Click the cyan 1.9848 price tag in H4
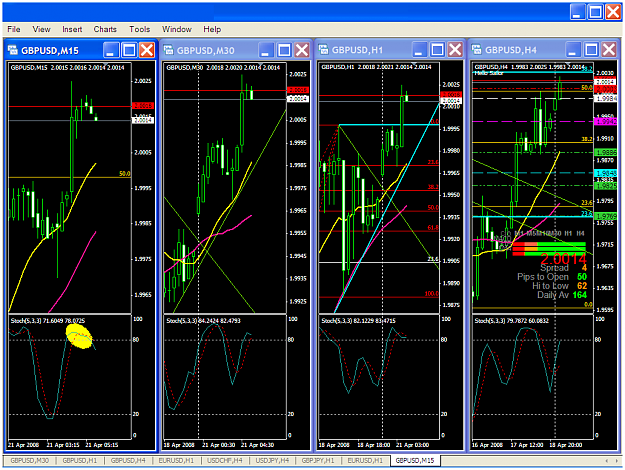This screenshot has height=470, width=625. pyautogui.click(x=605, y=173)
